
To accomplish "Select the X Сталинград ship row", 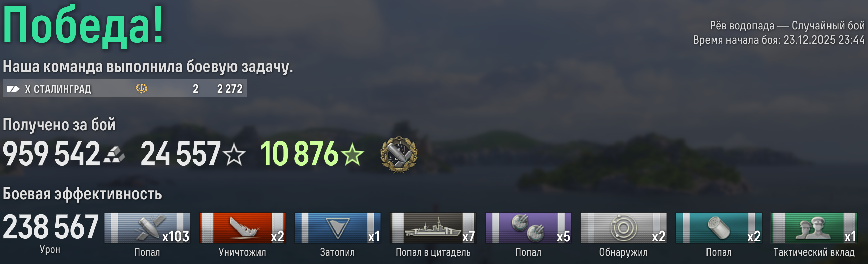I will tap(125, 88).
